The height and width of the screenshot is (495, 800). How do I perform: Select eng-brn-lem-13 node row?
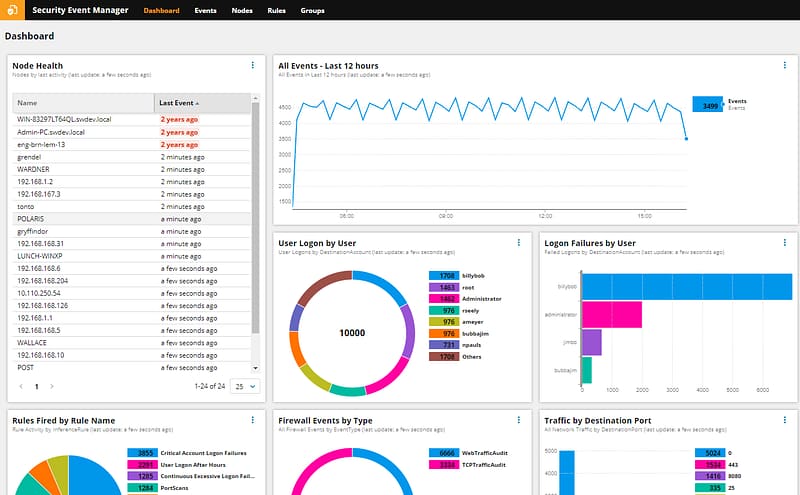click(132, 144)
